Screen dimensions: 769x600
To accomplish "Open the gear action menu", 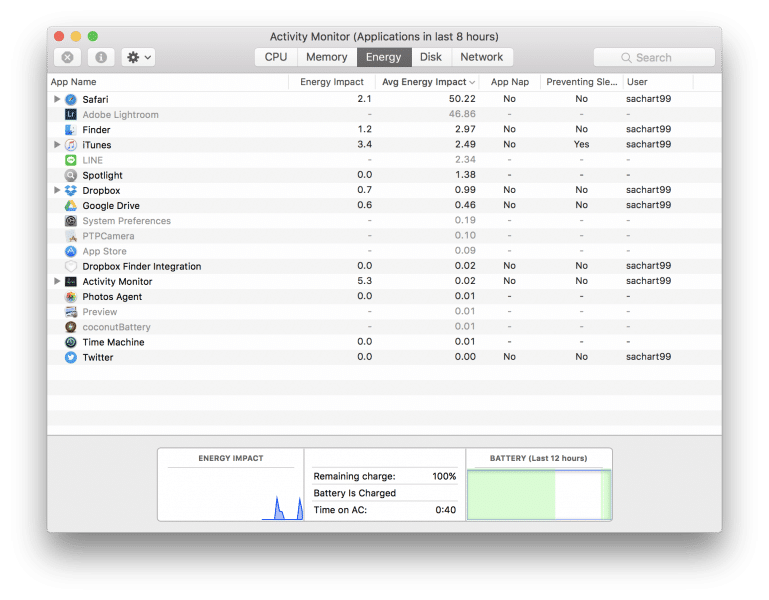I will pyautogui.click(x=139, y=57).
